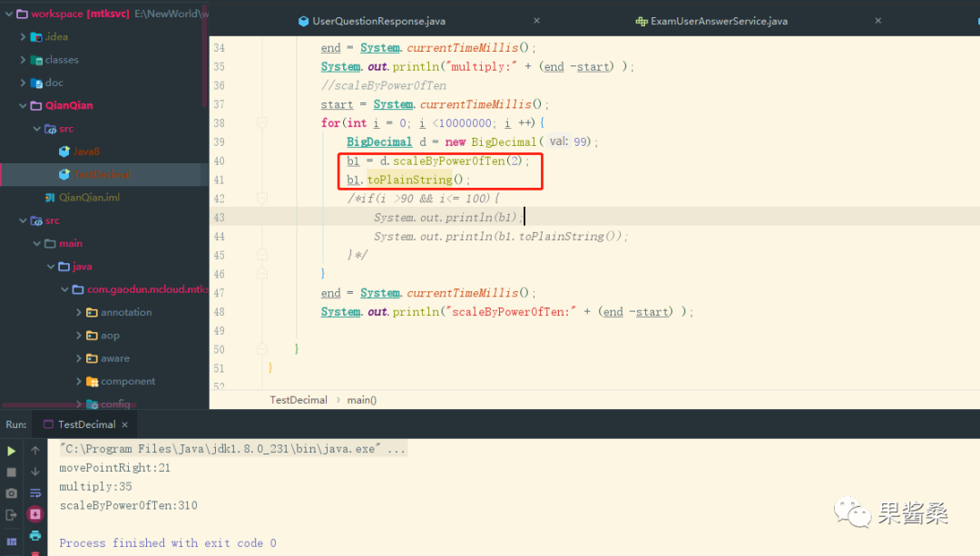Expand the annotation package
This screenshot has height=556, width=980.
tap(78, 312)
